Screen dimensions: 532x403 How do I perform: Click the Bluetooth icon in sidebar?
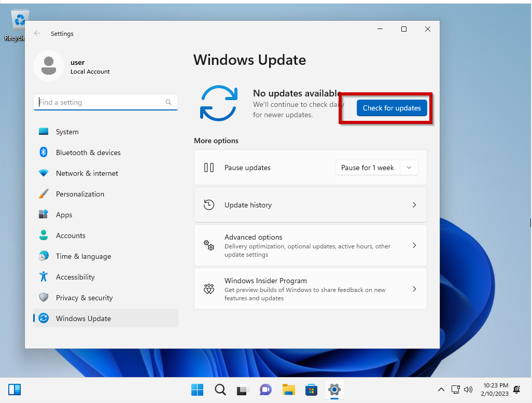[x=44, y=152]
